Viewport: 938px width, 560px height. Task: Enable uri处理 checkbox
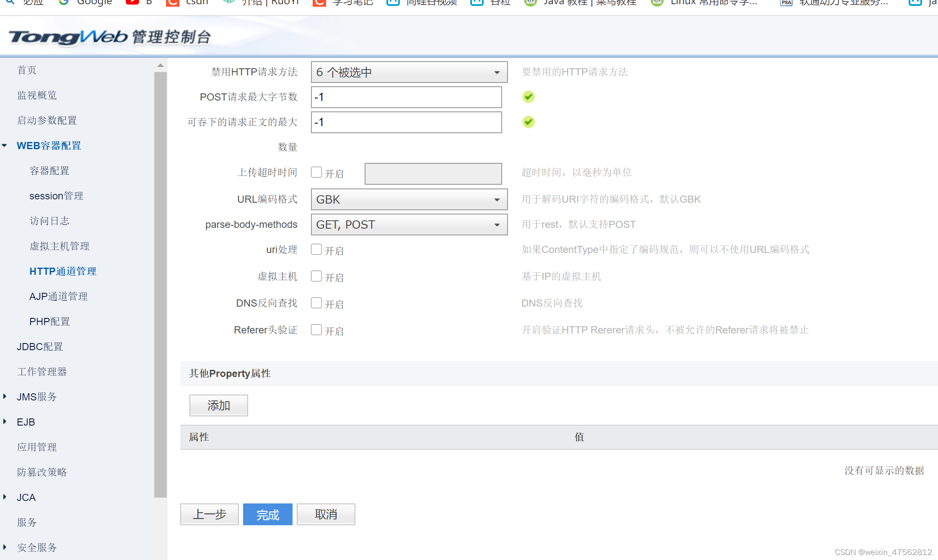pos(316,249)
